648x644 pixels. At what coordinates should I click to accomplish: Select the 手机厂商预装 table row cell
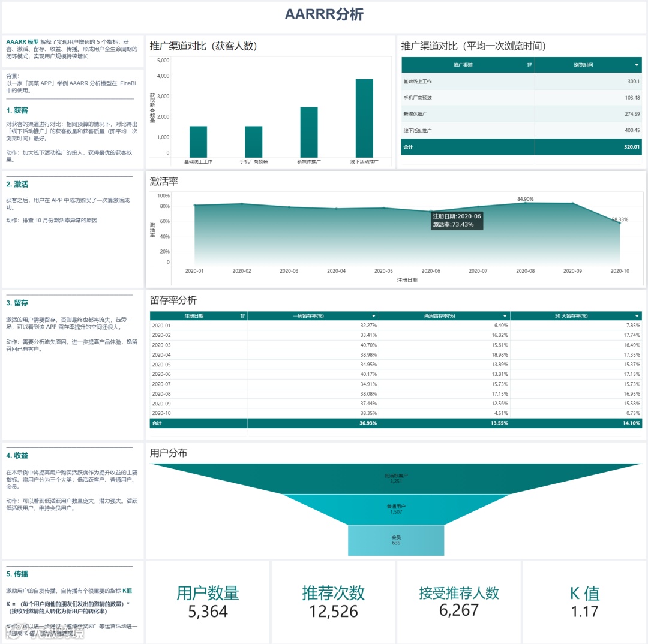click(468, 98)
